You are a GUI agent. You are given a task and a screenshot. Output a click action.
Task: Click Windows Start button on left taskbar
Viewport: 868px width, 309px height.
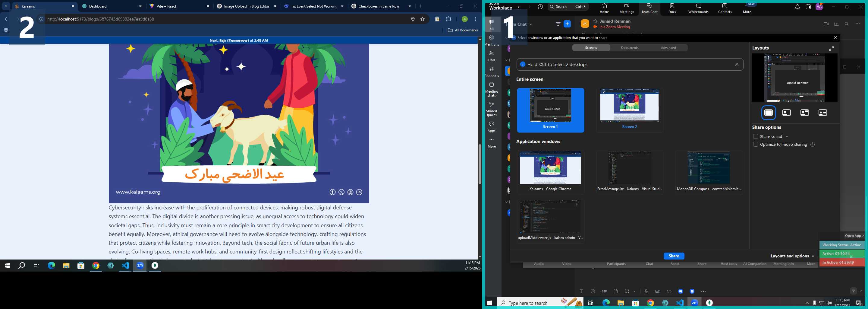coord(7,266)
